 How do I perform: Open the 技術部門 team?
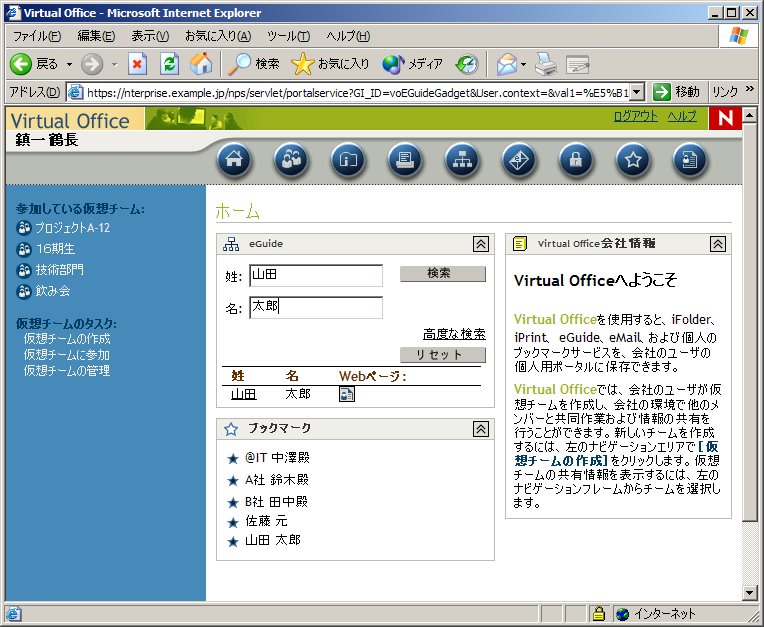tap(59, 270)
